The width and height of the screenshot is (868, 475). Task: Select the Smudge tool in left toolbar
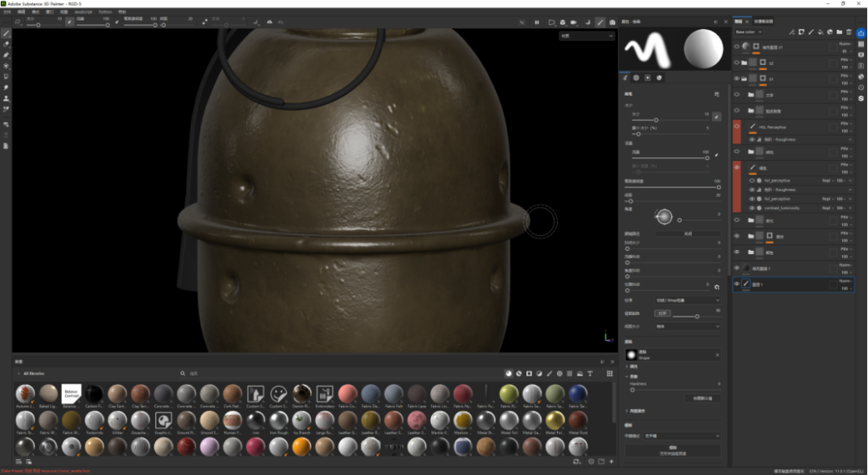coord(6,88)
